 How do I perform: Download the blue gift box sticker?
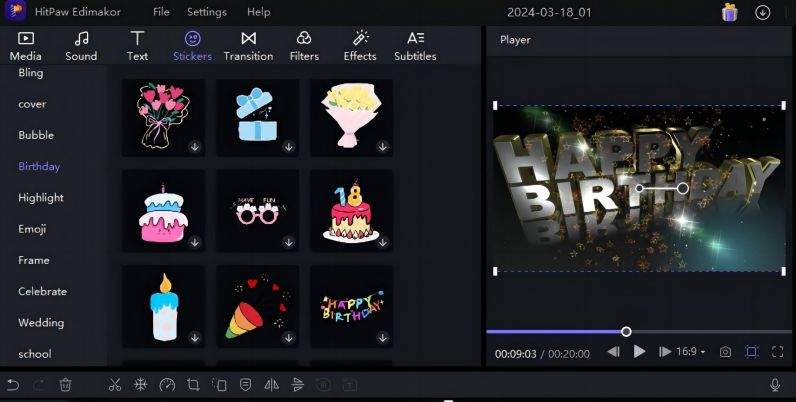[x=288, y=147]
